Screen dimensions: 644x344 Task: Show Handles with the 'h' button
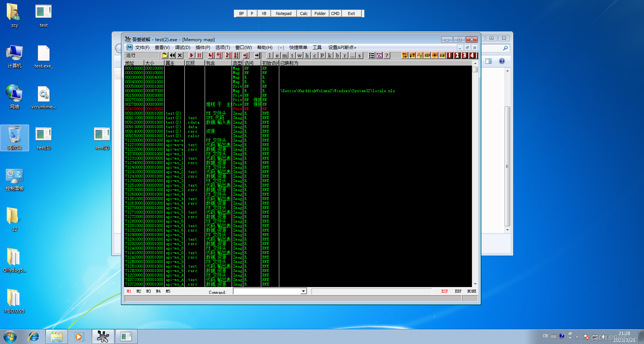[307, 55]
